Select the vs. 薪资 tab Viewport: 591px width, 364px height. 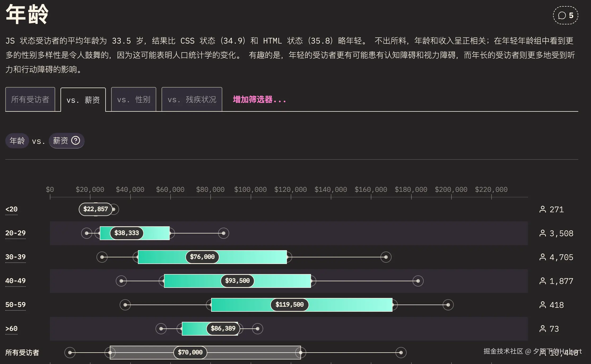83,100
